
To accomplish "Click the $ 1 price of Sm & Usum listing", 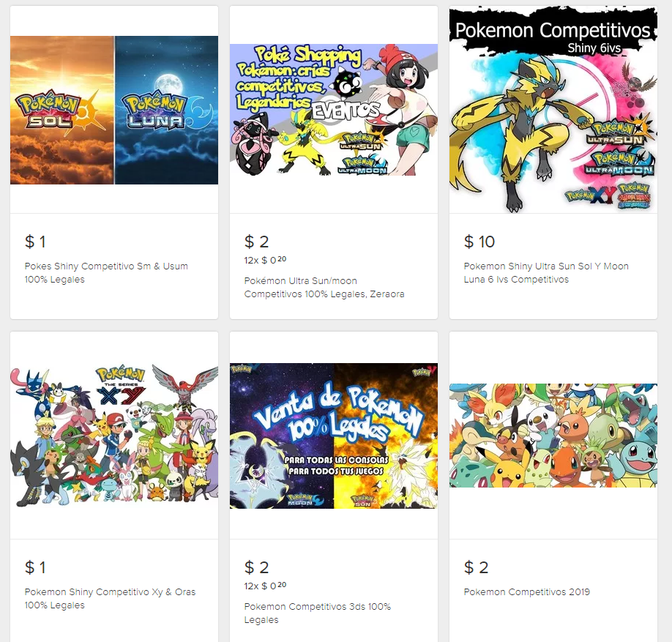I will pyautogui.click(x=35, y=242).
